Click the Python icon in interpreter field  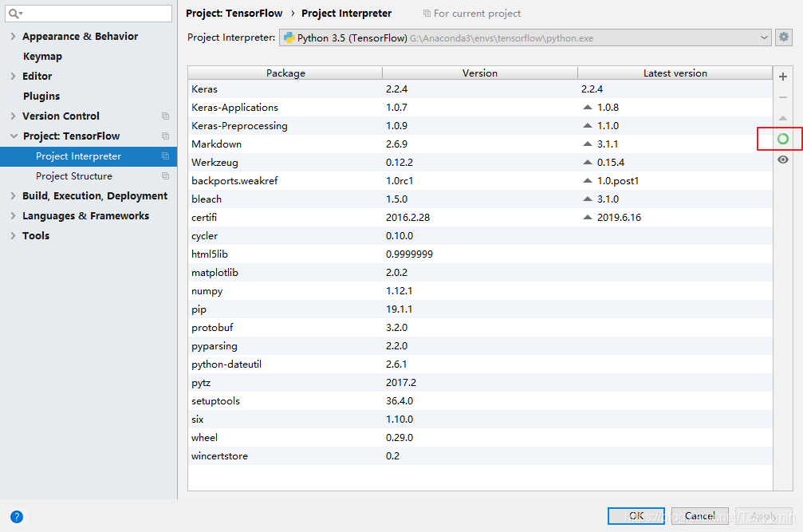(289, 37)
